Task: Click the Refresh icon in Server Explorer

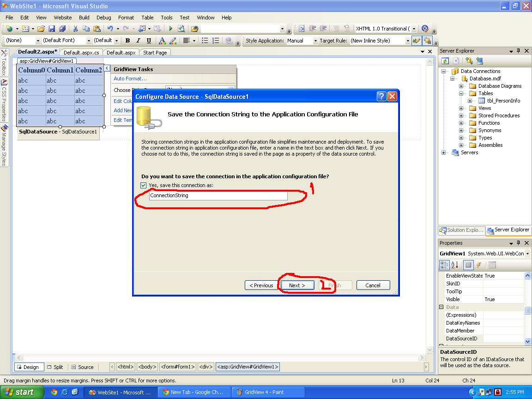Action: (x=445, y=61)
